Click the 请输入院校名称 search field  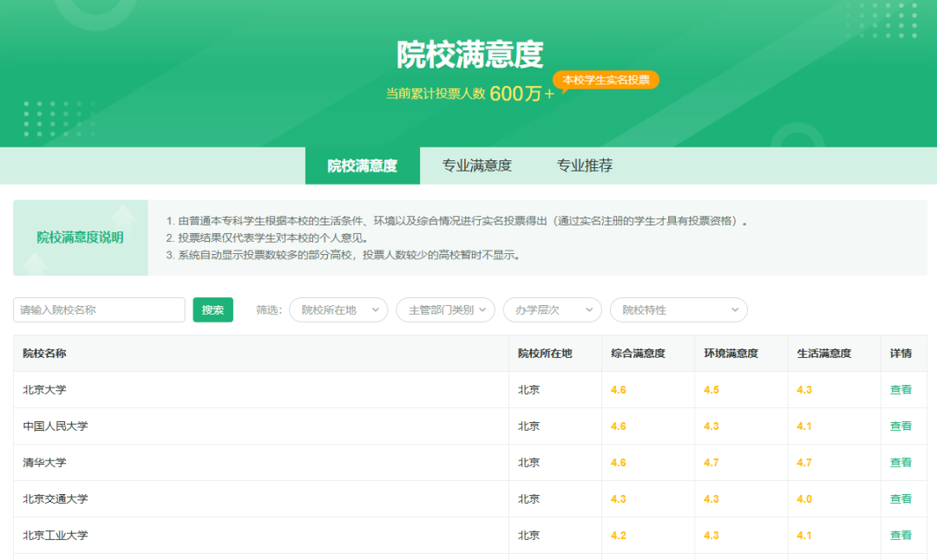click(99, 309)
